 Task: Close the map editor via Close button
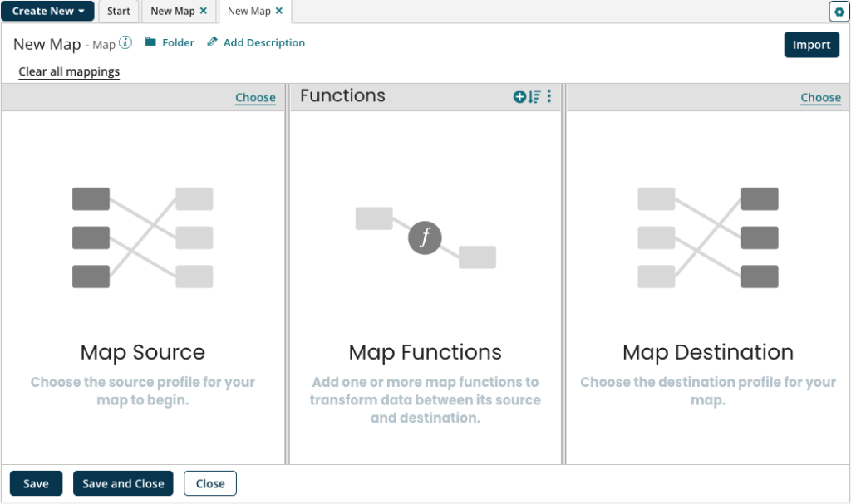click(x=209, y=483)
